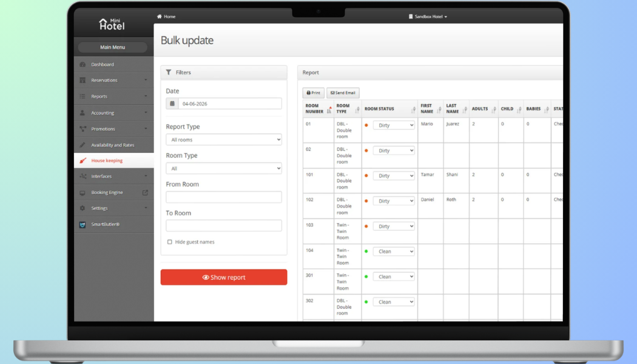Sort by Babies column arrows

pos(547,109)
